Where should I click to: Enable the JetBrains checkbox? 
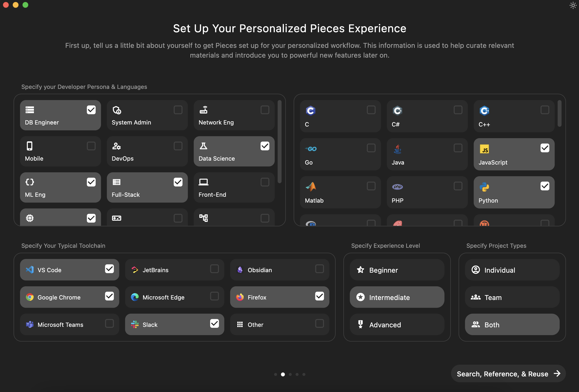[214, 269]
